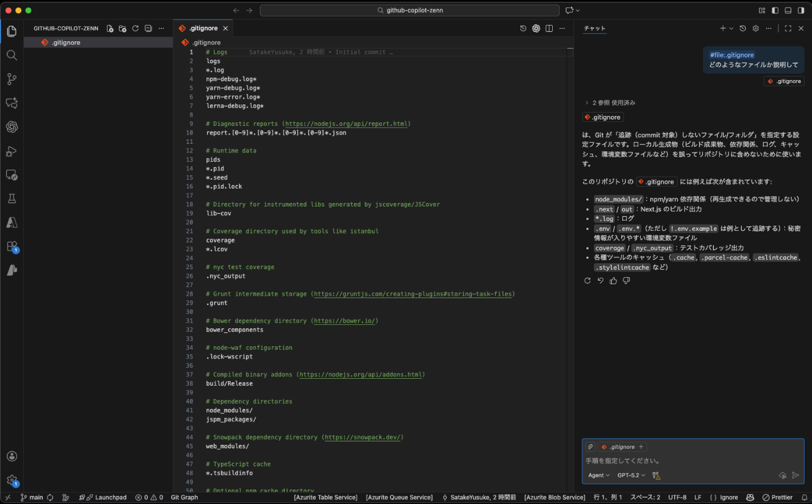Open chat panel settings gear
The width and height of the screenshot is (812, 504).
point(756,28)
